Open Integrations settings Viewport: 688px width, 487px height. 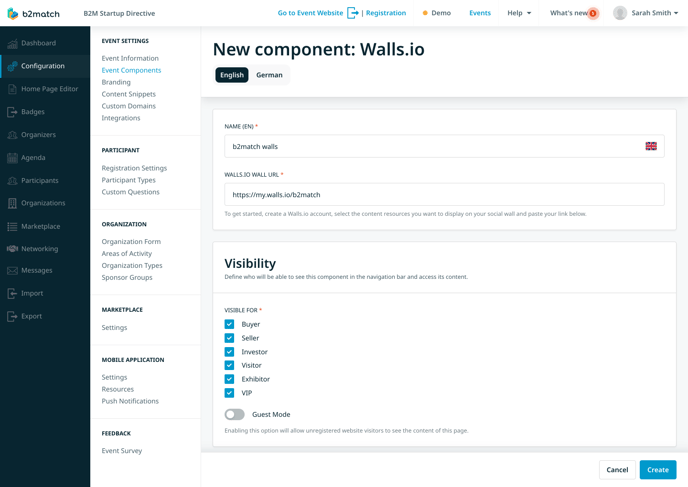(x=121, y=118)
